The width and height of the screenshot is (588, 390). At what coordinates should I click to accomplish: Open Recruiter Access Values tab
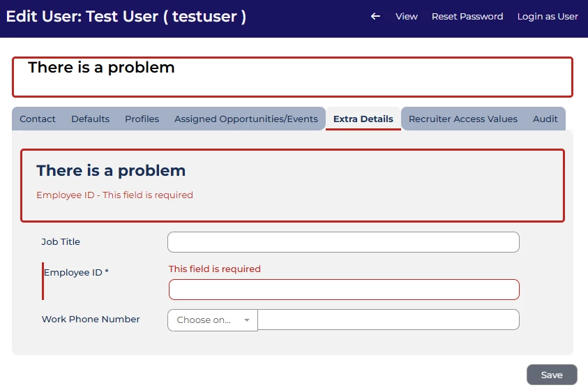pyautogui.click(x=462, y=119)
